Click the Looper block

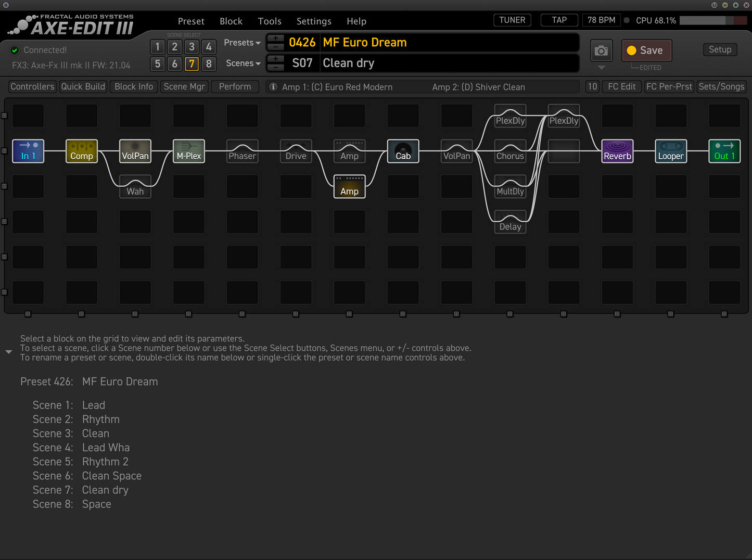671,151
